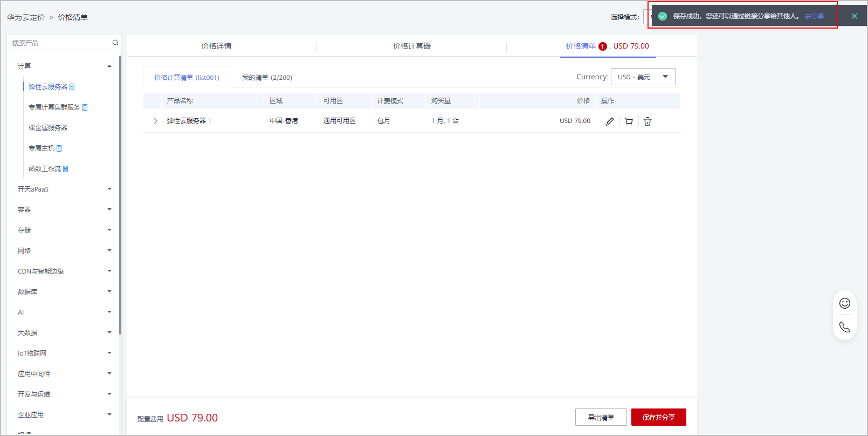Expand the 弹性云服务器 1 row details
The image size is (868, 436).
tap(156, 121)
